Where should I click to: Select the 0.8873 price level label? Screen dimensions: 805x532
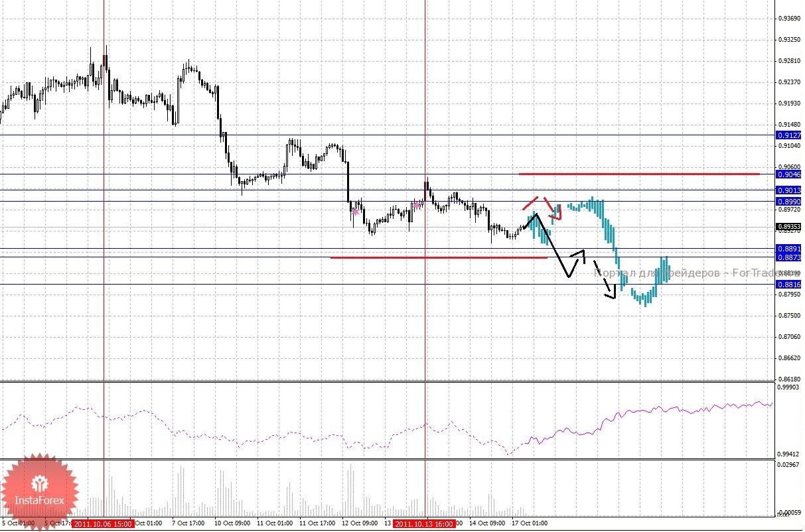pyautogui.click(x=789, y=257)
